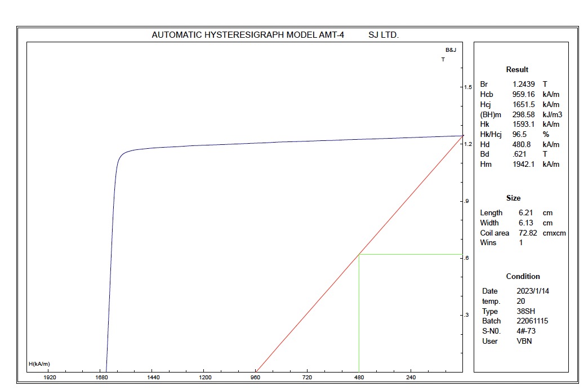This screenshot has width=588, height=390.
Task: Click the 1920 tick on H axis
Action: click(x=50, y=377)
